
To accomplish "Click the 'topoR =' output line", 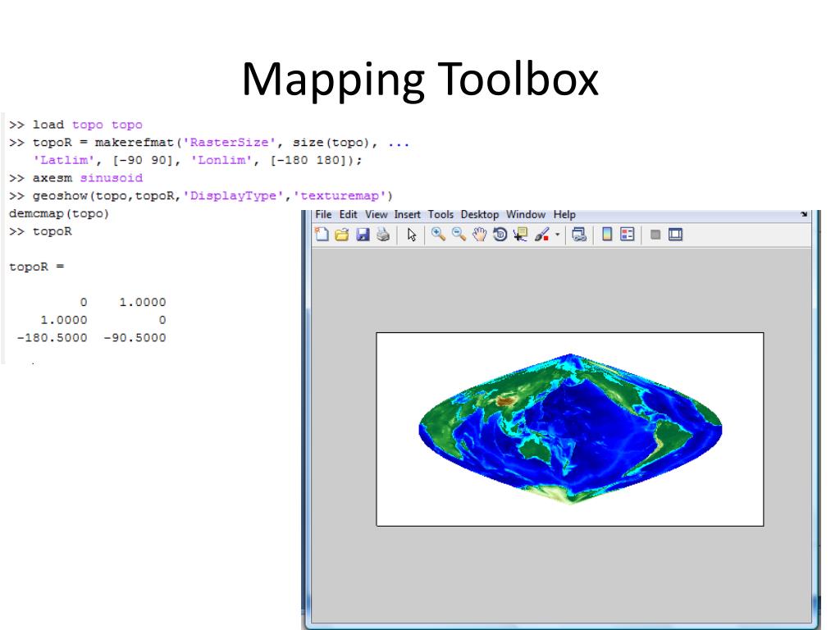I will [36, 267].
